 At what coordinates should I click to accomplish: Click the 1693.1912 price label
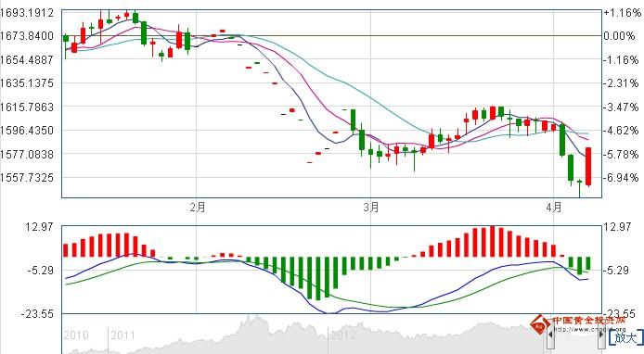tap(27, 13)
